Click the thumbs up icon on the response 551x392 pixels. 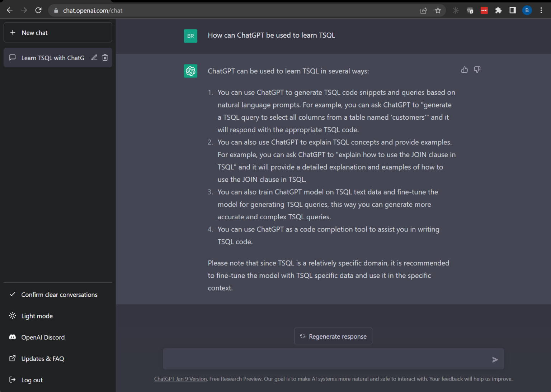click(x=465, y=70)
